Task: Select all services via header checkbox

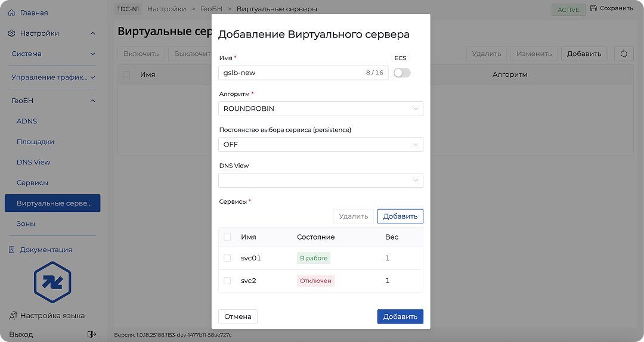Action: point(227,237)
